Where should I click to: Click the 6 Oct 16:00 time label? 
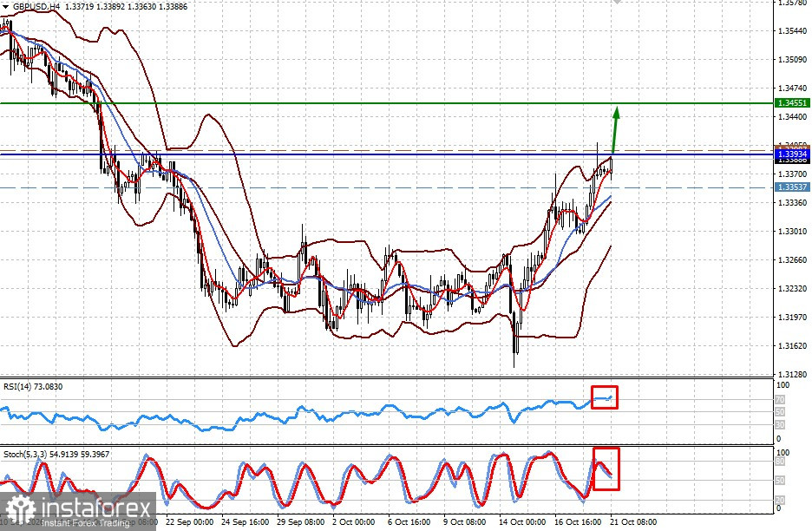pyautogui.click(x=409, y=521)
